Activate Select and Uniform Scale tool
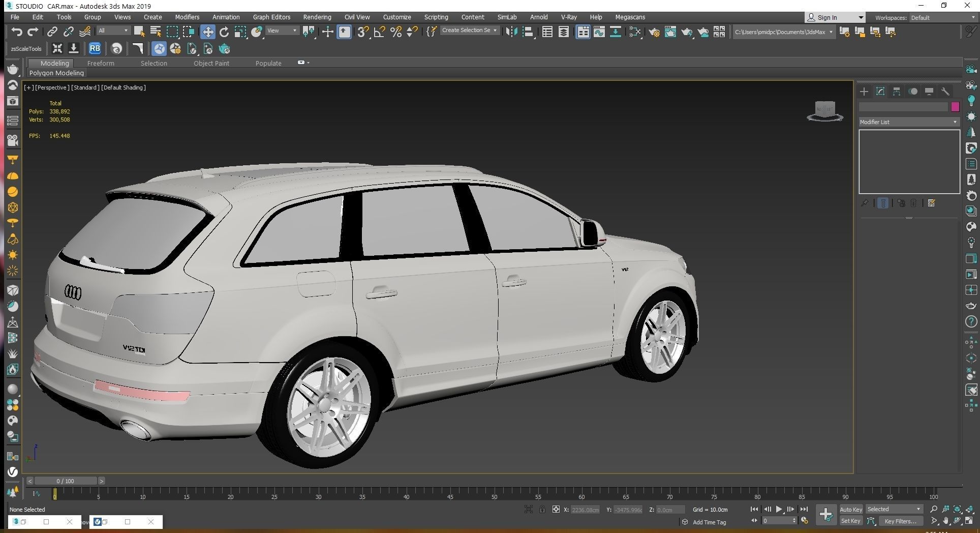This screenshot has height=533, width=980. pos(240,32)
